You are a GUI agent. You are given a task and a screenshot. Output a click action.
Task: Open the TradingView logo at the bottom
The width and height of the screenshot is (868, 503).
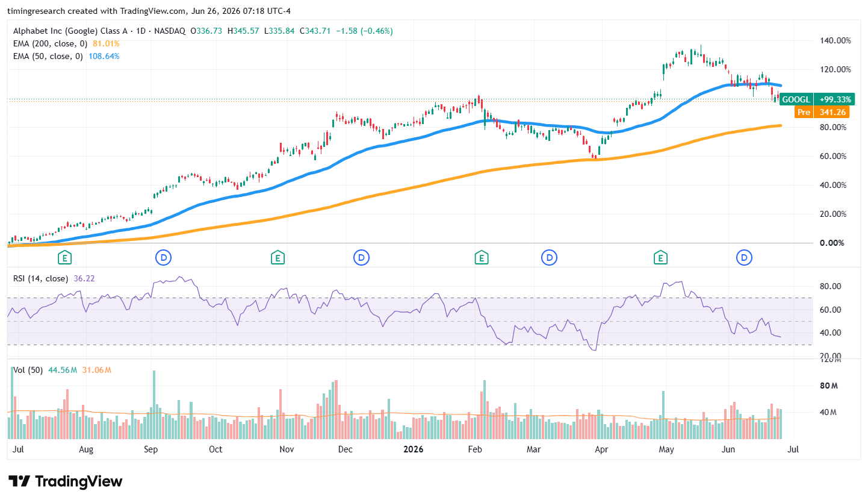coord(66,481)
